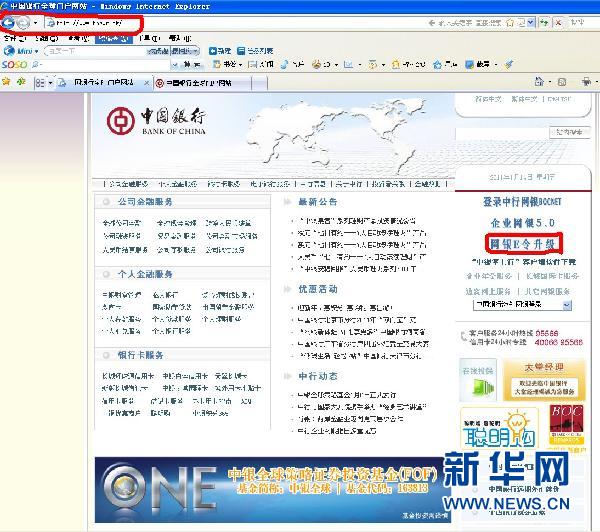
Task: Open 登录中行网银BOCNET login link
Action: coord(522,201)
